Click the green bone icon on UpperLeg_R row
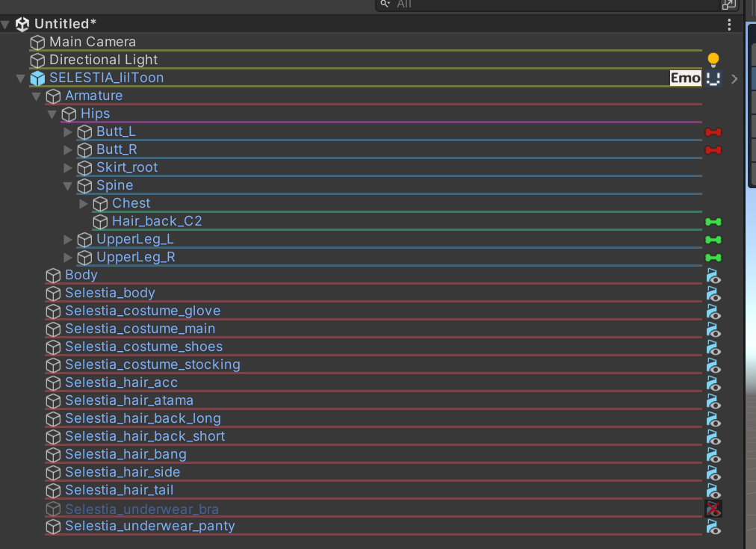The image size is (756, 549). pyautogui.click(x=713, y=258)
